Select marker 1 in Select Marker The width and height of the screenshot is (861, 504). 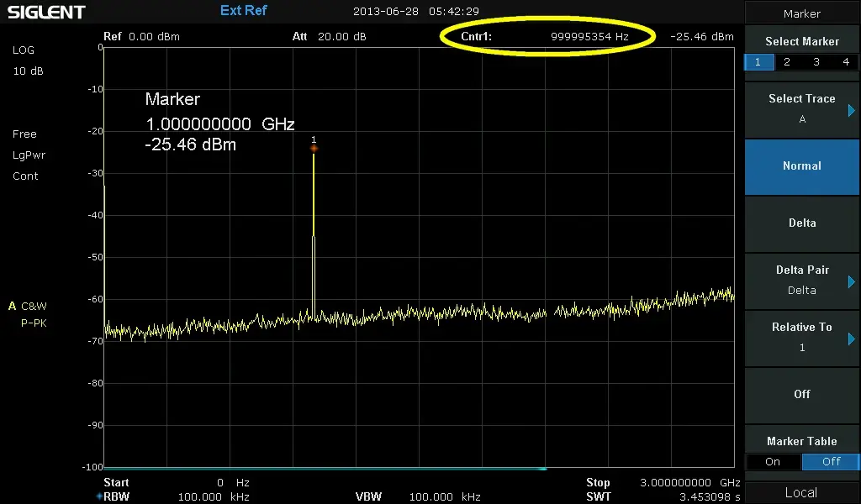(x=758, y=62)
